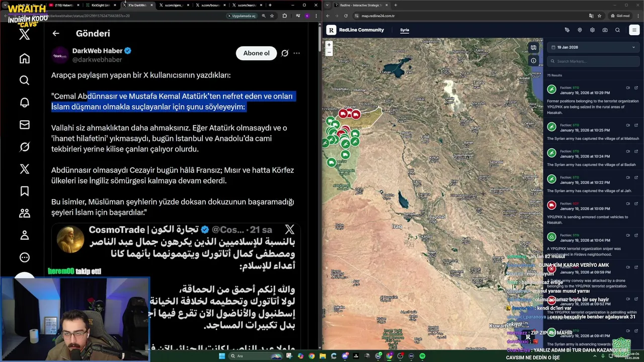Open video for the 10:09 PM SDF event
The width and height of the screenshot is (644, 362).
tap(628, 204)
